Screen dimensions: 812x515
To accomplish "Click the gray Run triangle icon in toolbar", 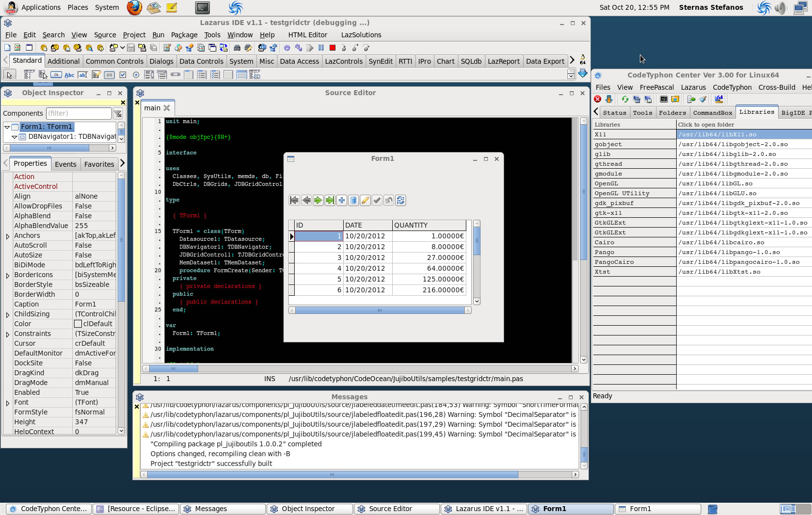I will (310, 48).
